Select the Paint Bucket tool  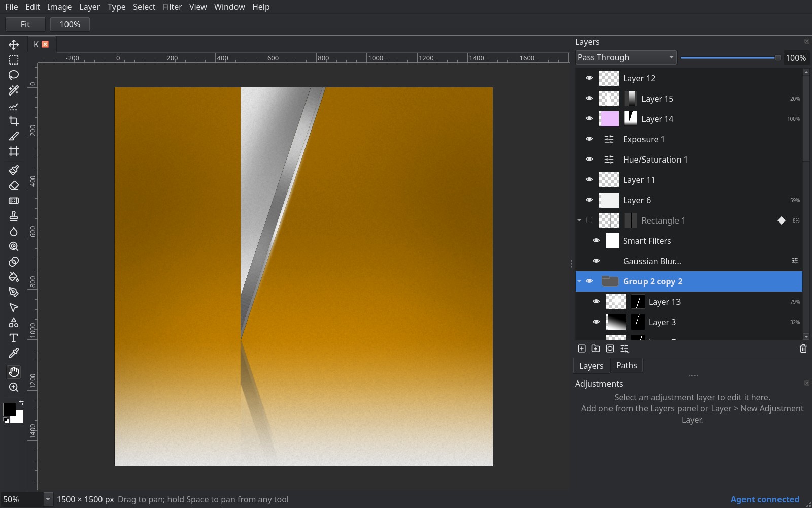(x=14, y=277)
